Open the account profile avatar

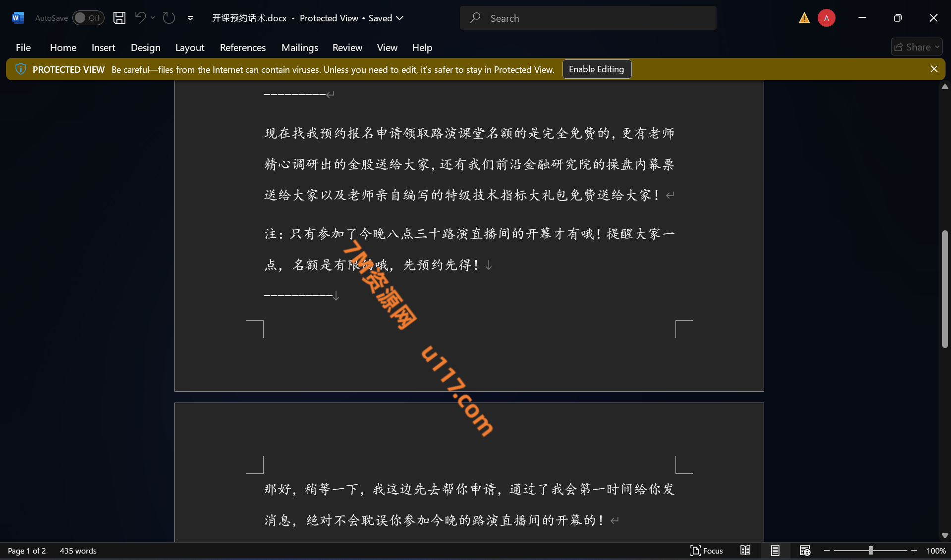(826, 18)
